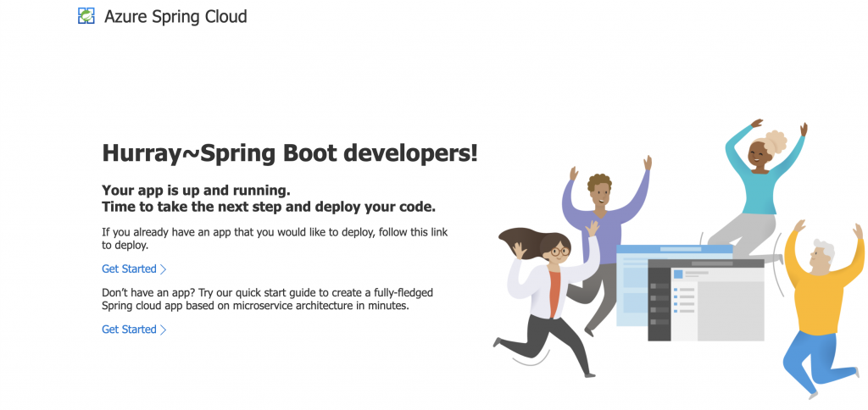
Task: Click the Time to take the next step line
Action: click(269, 207)
